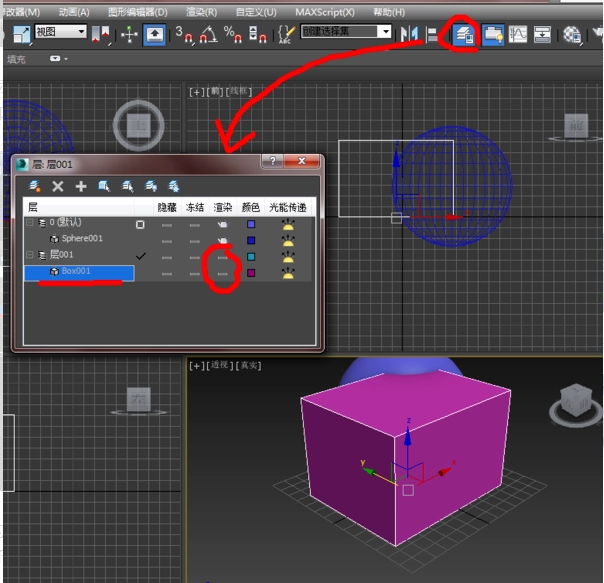Click Select Highlighted Objects and Layers icon
The height and width of the screenshot is (583, 604).
tap(104, 186)
